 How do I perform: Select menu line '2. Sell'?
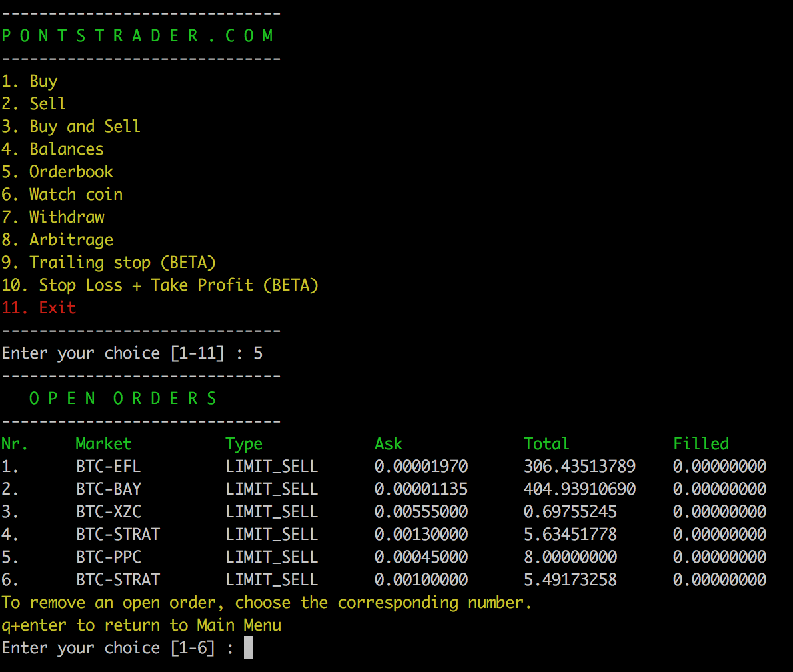tap(33, 104)
